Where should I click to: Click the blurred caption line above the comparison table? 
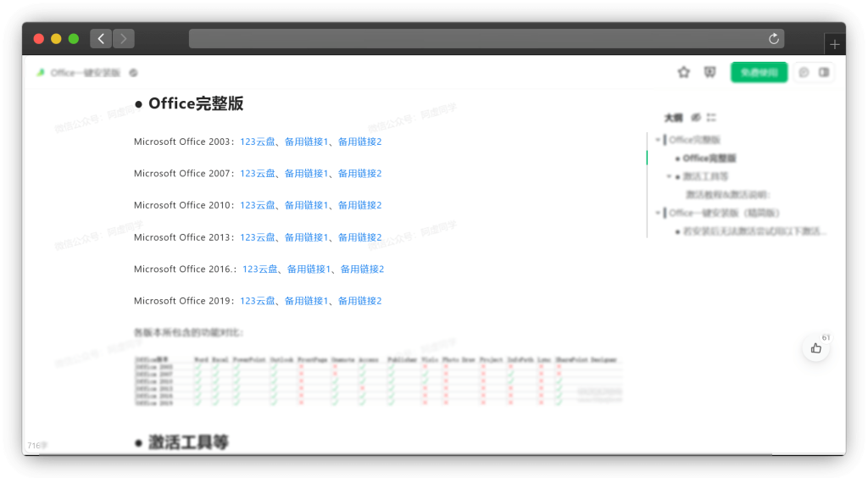(188, 332)
